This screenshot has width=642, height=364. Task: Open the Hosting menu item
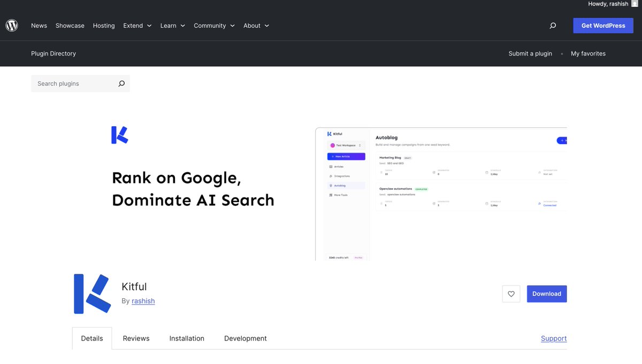coord(104,26)
